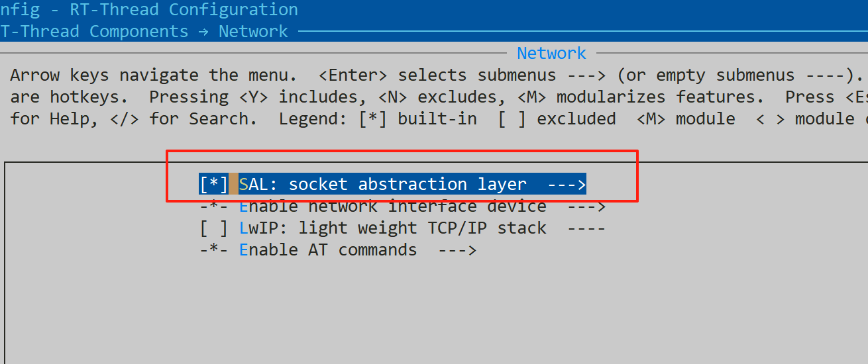
Task: Select the SAL: socket abstraction layer entry
Action: (x=383, y=184)
